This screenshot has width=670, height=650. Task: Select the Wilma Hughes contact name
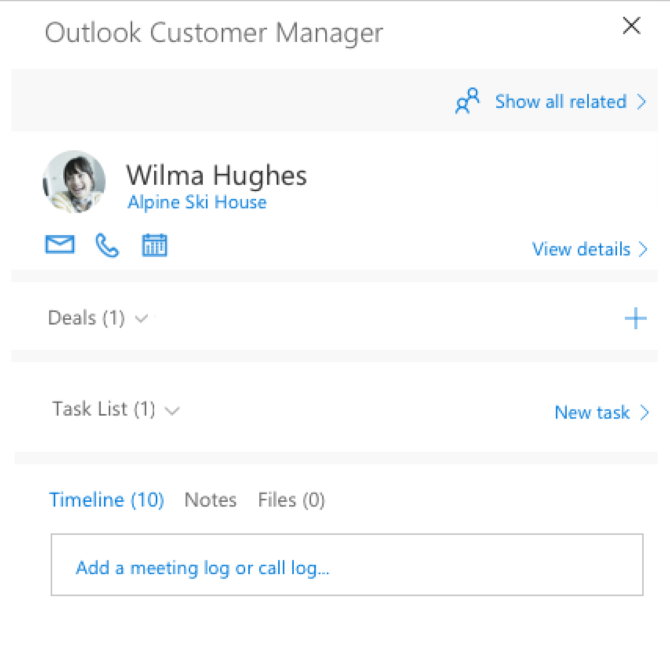click(216, 176)
